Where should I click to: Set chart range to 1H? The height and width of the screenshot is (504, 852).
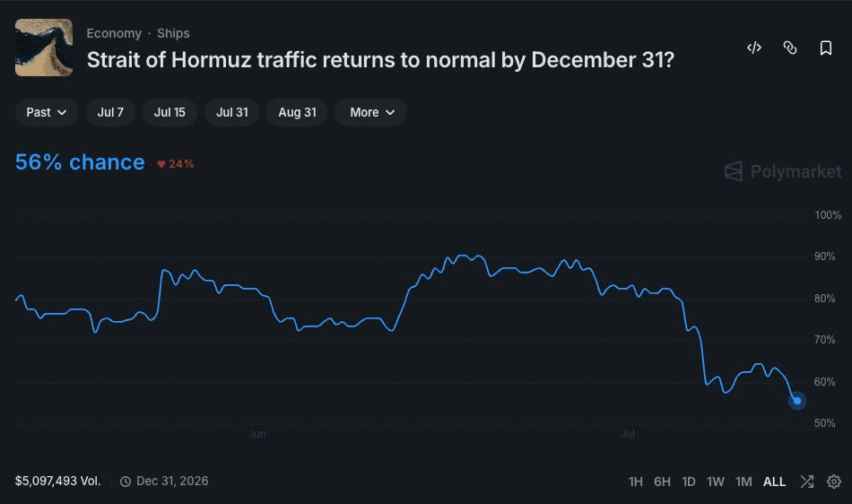[x=635, y=482]
